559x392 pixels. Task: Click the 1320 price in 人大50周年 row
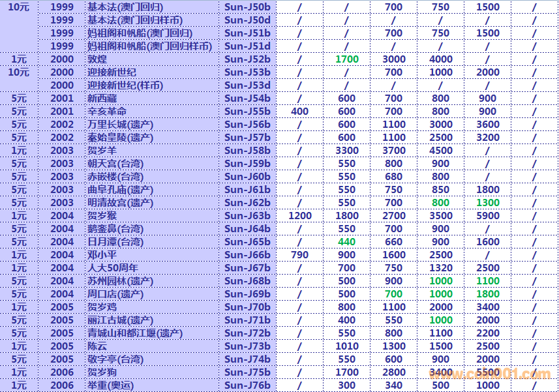[x=440, y=268]
